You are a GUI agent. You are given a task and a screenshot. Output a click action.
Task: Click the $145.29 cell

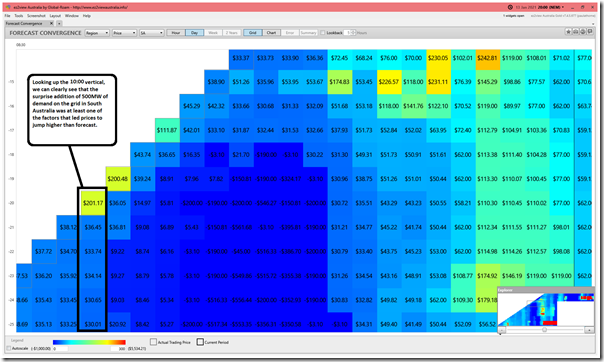point(487,82)
